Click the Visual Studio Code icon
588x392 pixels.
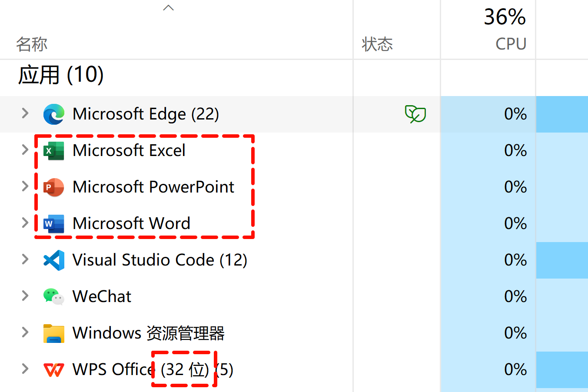(x=54, y=260)
